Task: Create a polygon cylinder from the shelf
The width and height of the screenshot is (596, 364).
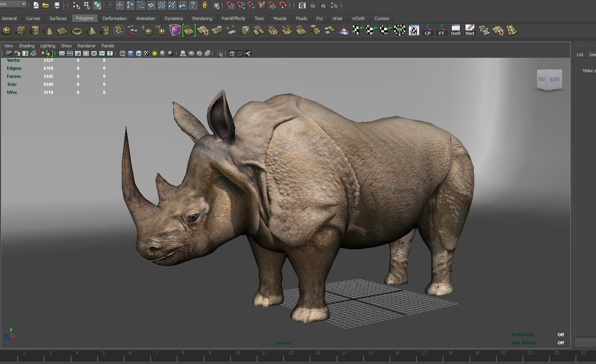Action: [35, 31]
